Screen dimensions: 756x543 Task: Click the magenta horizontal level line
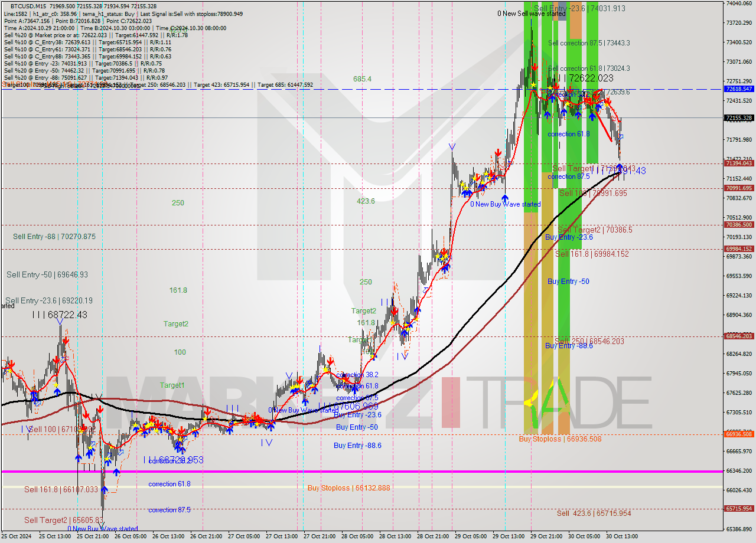coord(361,471)
